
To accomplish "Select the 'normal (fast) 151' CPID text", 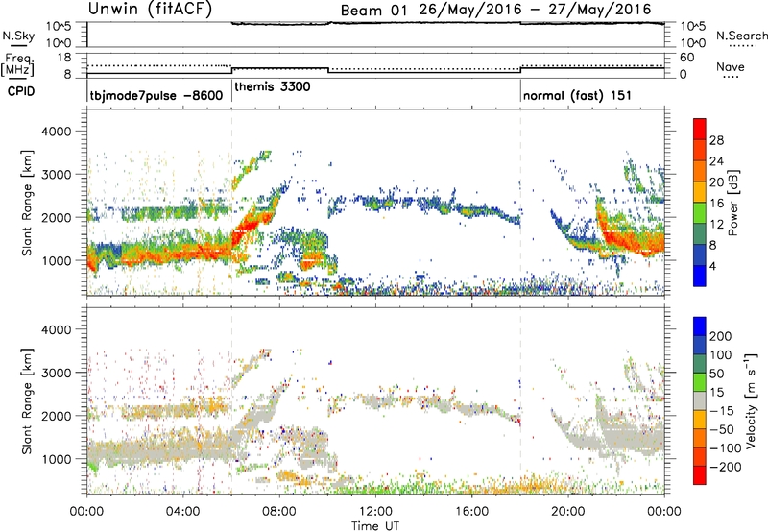I will coord(577,95).
